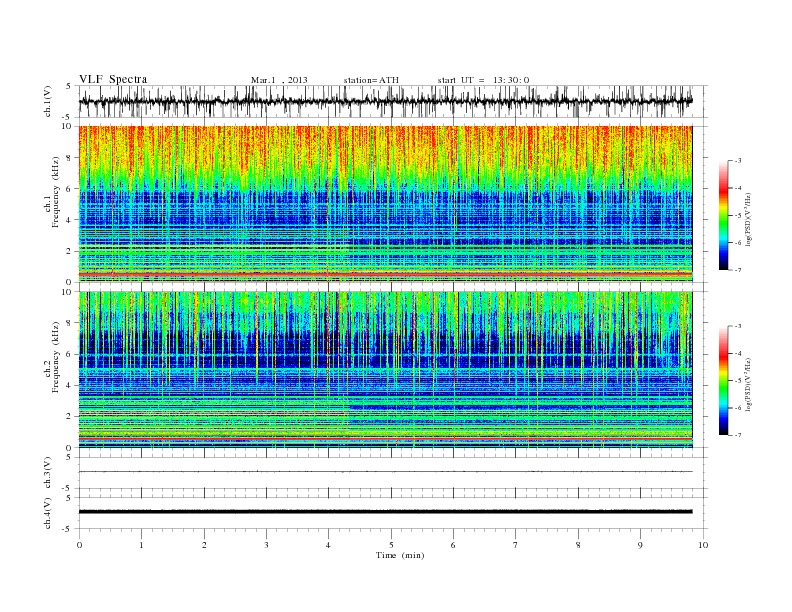Click the "6" kHz tick on ch.2 frequency axis
The height and width of the screenshot is (612, 792).
tap(70, 354)
